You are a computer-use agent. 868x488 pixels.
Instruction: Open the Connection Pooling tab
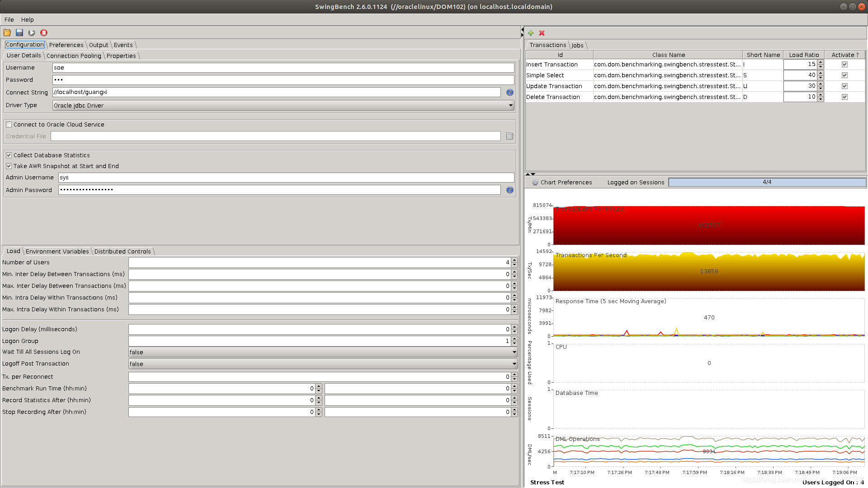point(74,56)
